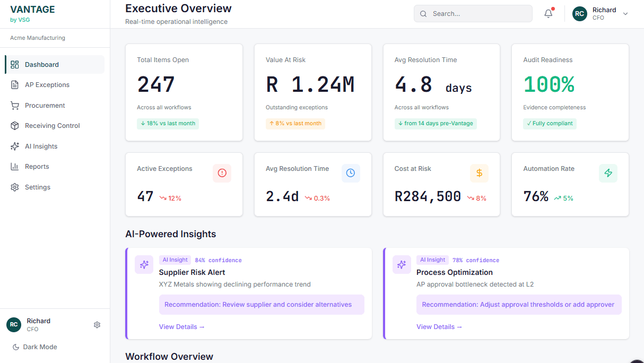The width and height of the screenshot is (644, 363).
Task: Click the notification bell
Action: point(548,13)
